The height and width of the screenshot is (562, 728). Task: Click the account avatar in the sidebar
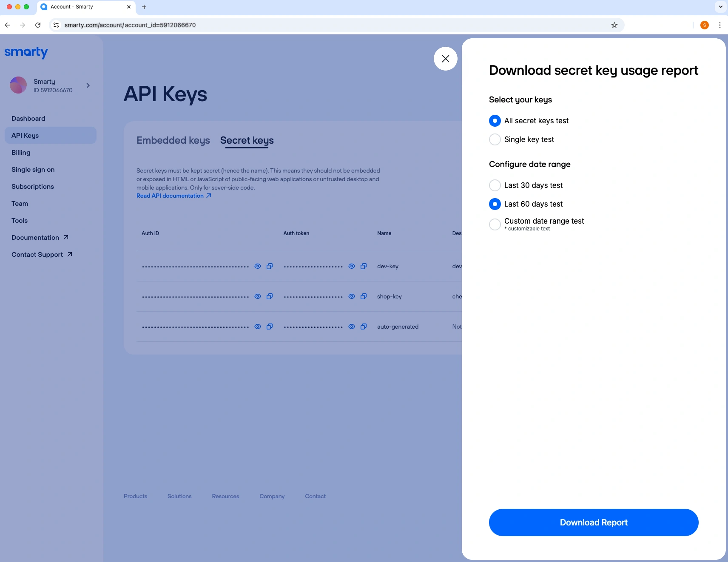pyautogui.click(x=18, y=85)
